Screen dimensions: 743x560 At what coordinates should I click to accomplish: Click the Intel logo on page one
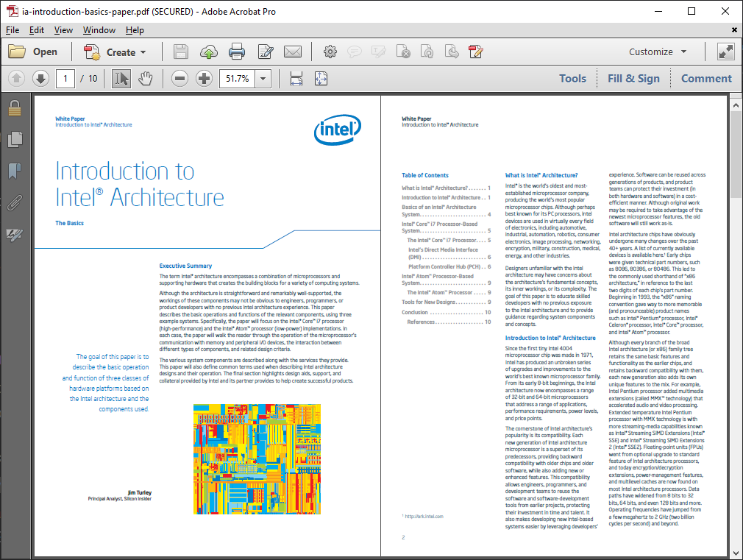tap(338, 130)
